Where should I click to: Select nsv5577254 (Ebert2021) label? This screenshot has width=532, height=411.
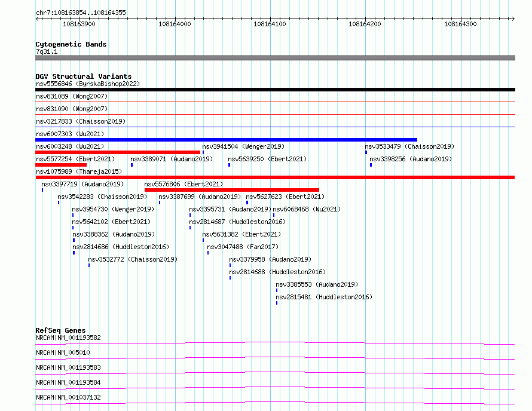(x=75, y=159)
